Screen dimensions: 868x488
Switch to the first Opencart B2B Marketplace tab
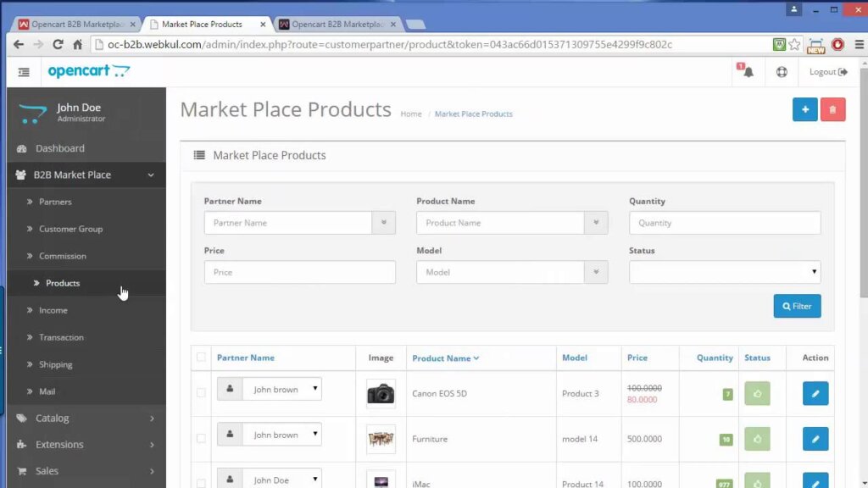tap(76, 24)
